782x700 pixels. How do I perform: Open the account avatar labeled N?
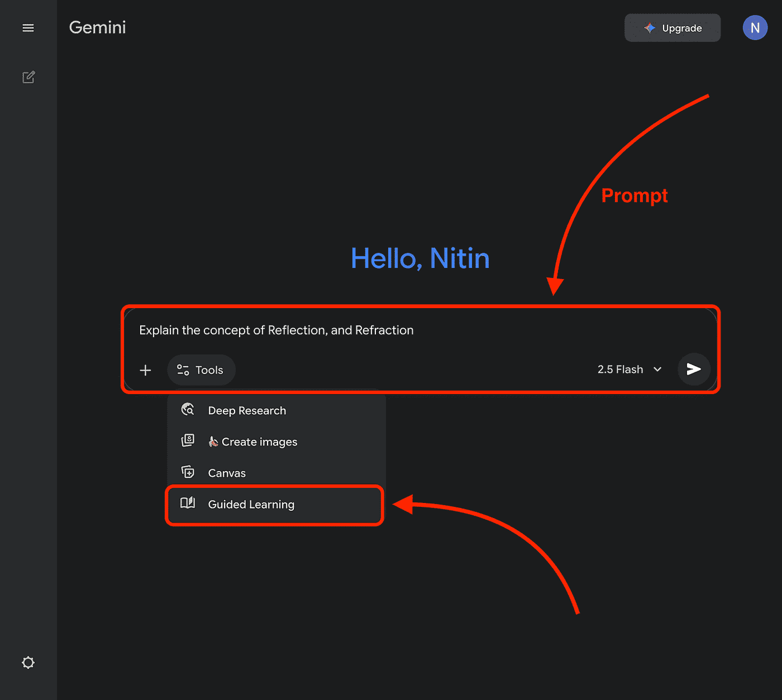755,28
